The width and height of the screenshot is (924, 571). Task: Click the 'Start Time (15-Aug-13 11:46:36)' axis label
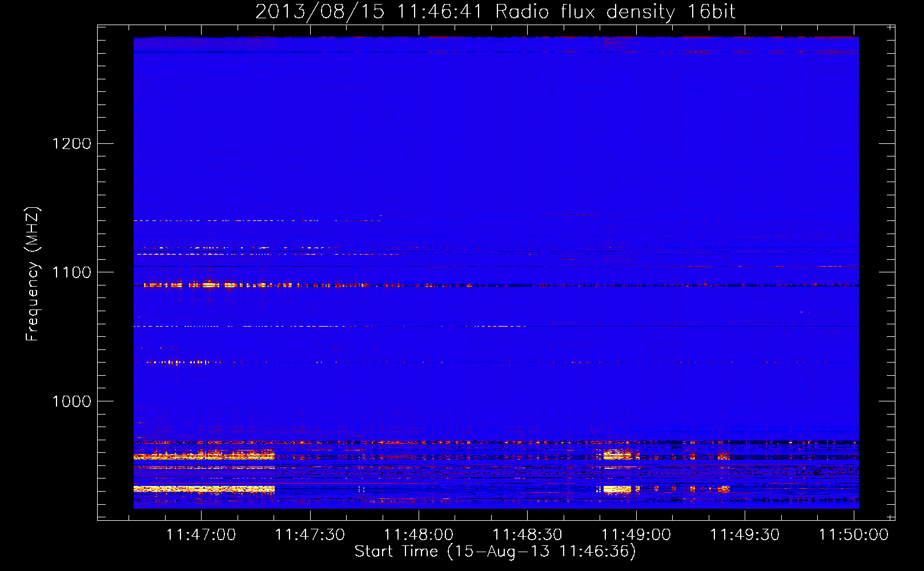[x=495, y=552]
